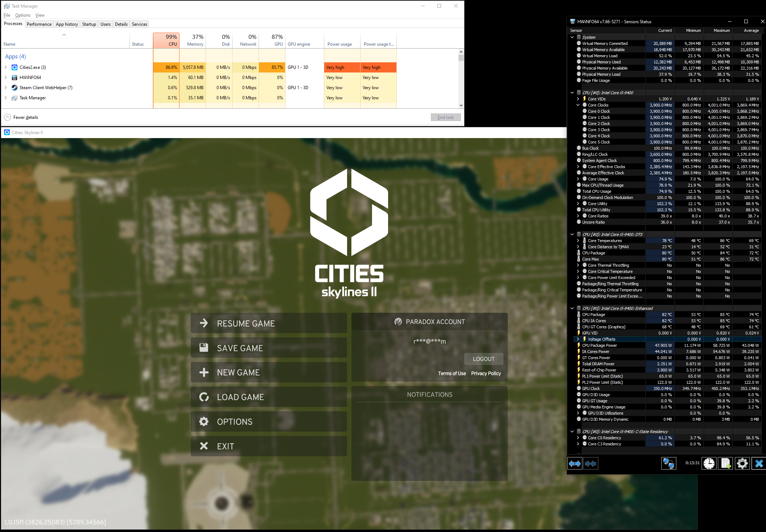Collapse the Core Clocks sensor group
The height and width of the screenshot is (532, 766).
click(578, 105)
